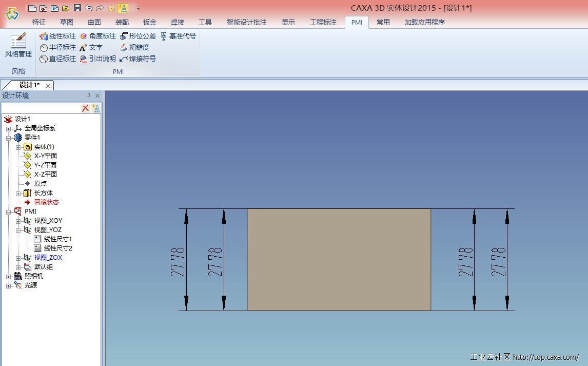Select the 焊接符号 welding symbol tool
The width and height of the screenshot is (588, 366).
pos(138,59)
